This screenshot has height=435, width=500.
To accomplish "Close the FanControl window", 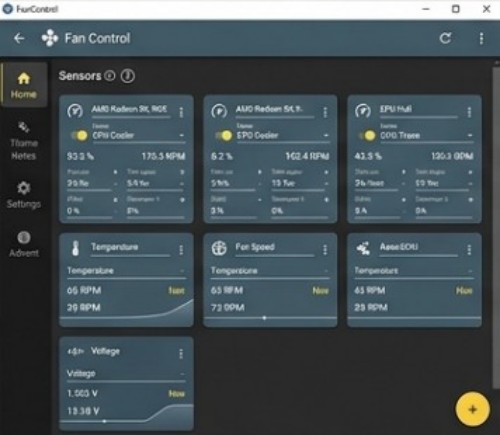I will tap(486, 9).
